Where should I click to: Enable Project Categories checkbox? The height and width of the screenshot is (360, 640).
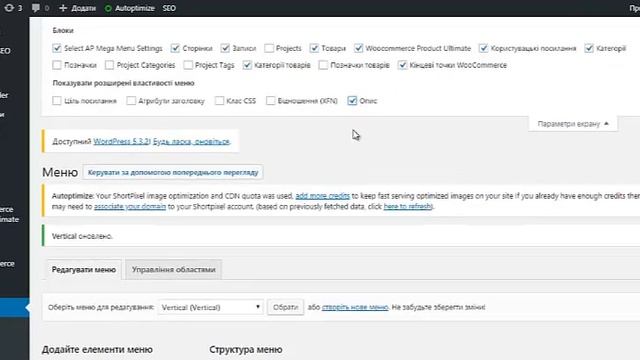pos(109,65)
